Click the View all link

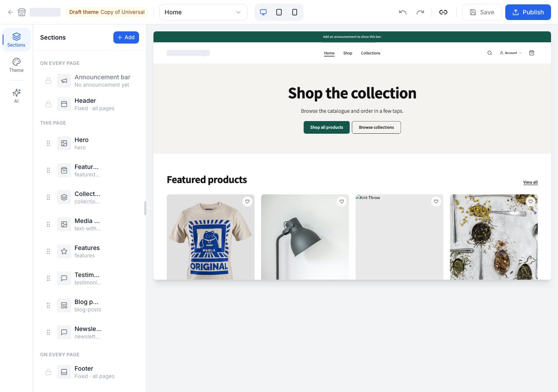[x=531, y=182]
